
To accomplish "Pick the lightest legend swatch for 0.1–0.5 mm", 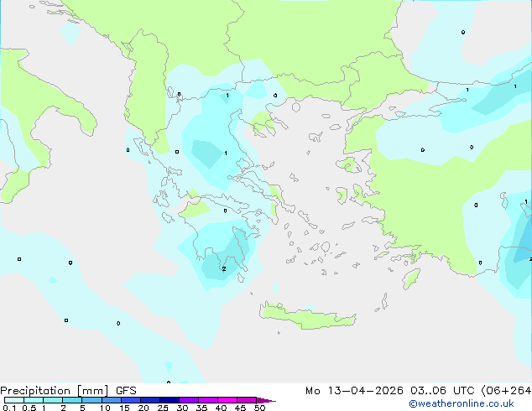I will pos(14,400).
